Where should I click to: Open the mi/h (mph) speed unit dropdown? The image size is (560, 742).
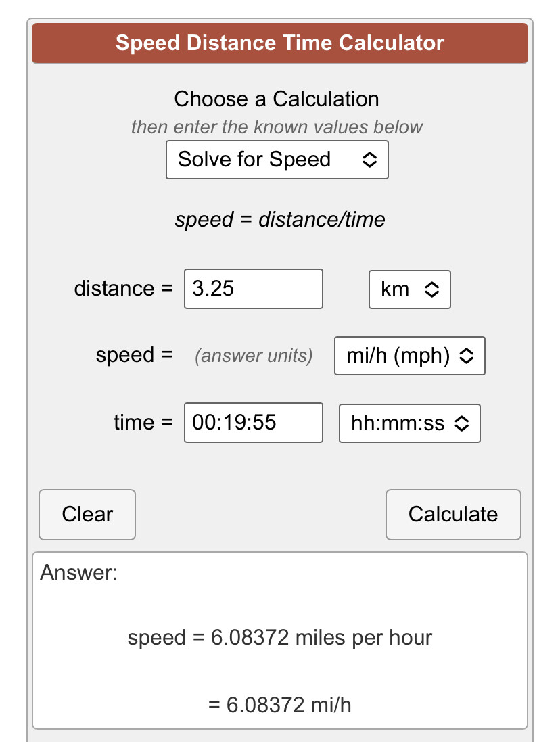click(x=410, y=356)
